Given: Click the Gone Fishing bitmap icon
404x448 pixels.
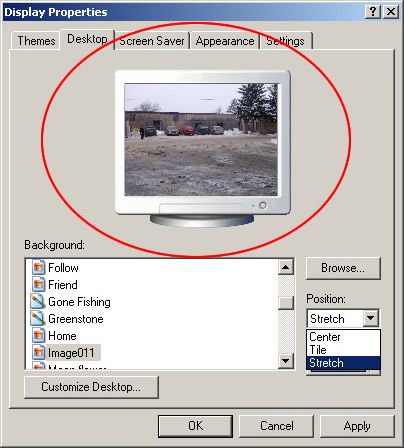Looking at the screenshot, I should (x=38, y=301).
